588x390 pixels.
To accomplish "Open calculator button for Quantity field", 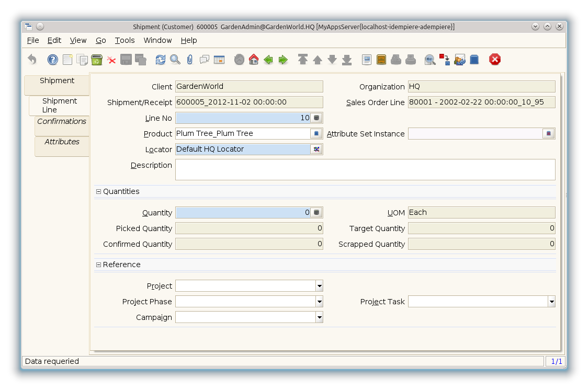I will (x=316, y=213).
